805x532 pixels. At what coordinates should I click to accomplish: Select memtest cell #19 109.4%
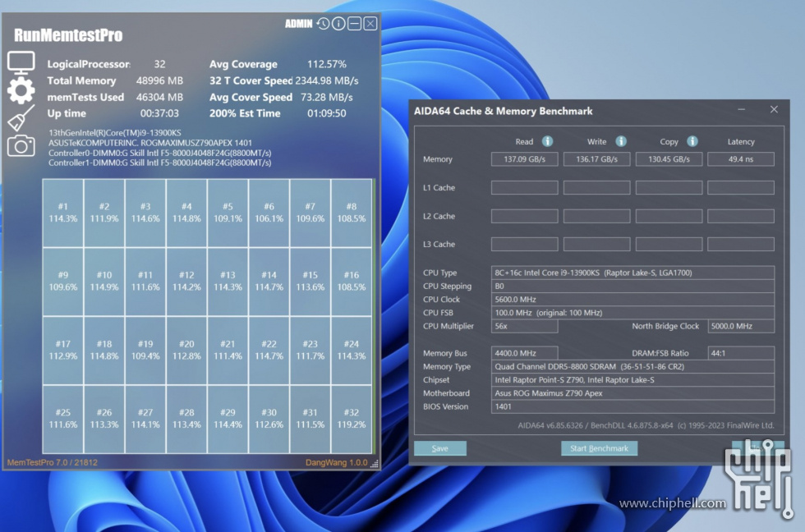(x=145, y=351)
